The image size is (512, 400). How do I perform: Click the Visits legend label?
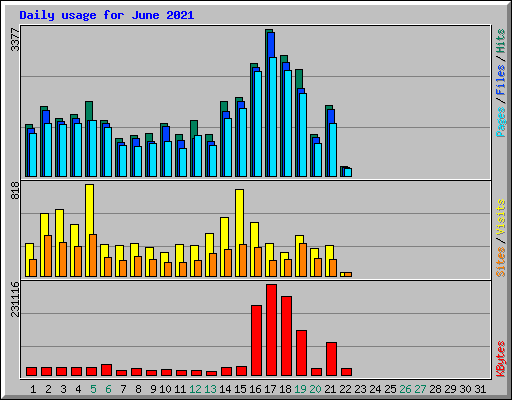pyautogui.click(x=500, y=217)
